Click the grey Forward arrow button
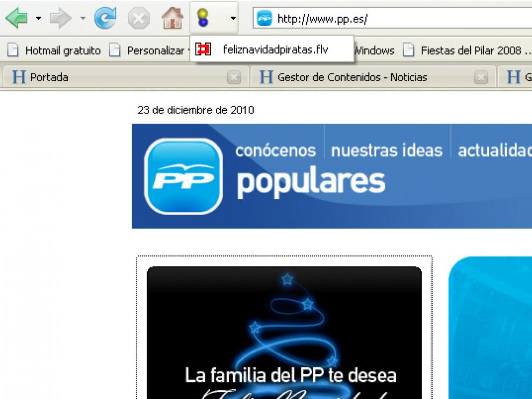The width and height of the screenshot is (532, 399). click(60, 18)
